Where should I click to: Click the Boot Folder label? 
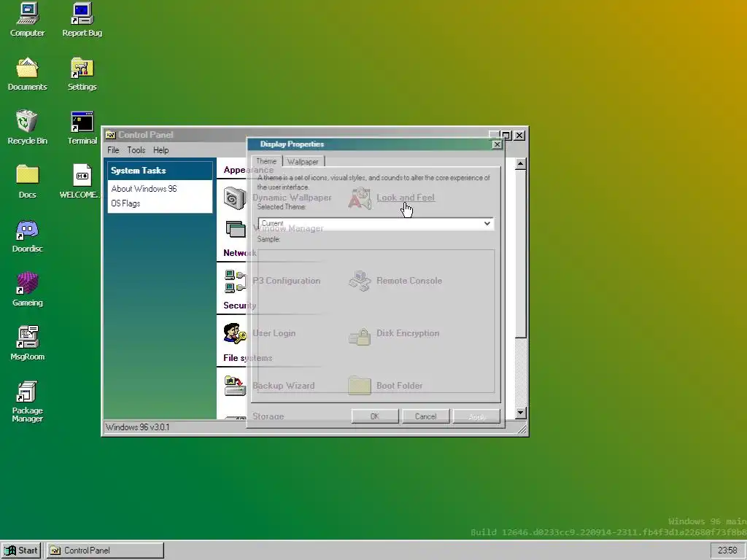pyautogui.click(x=399, y=386)
